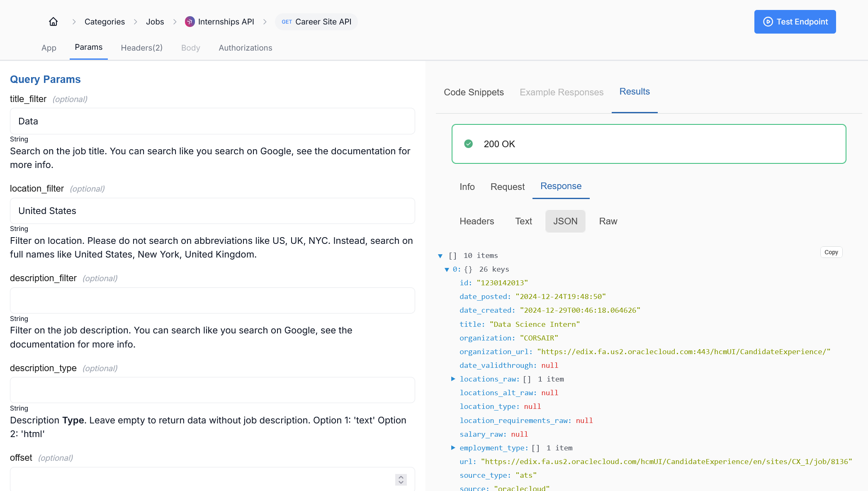The image size is (868, 491).
Task: Click the source_type value "ats"
Action: point(526,475)
